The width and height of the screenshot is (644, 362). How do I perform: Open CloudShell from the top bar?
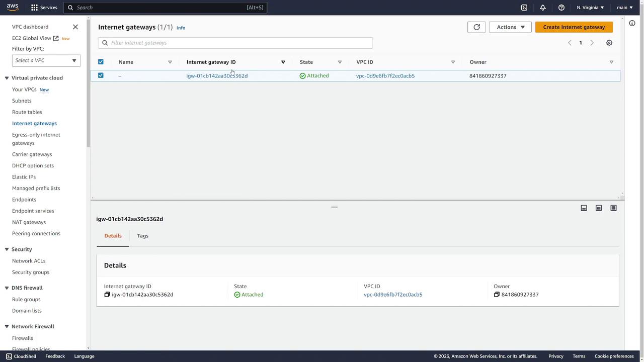click(x=524, y=8)
